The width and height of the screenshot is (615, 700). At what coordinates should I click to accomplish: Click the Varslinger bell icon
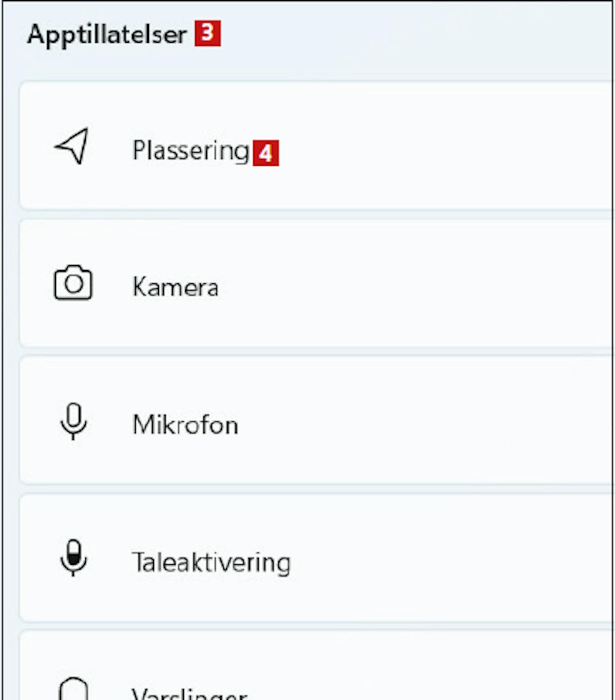(73, 689)
